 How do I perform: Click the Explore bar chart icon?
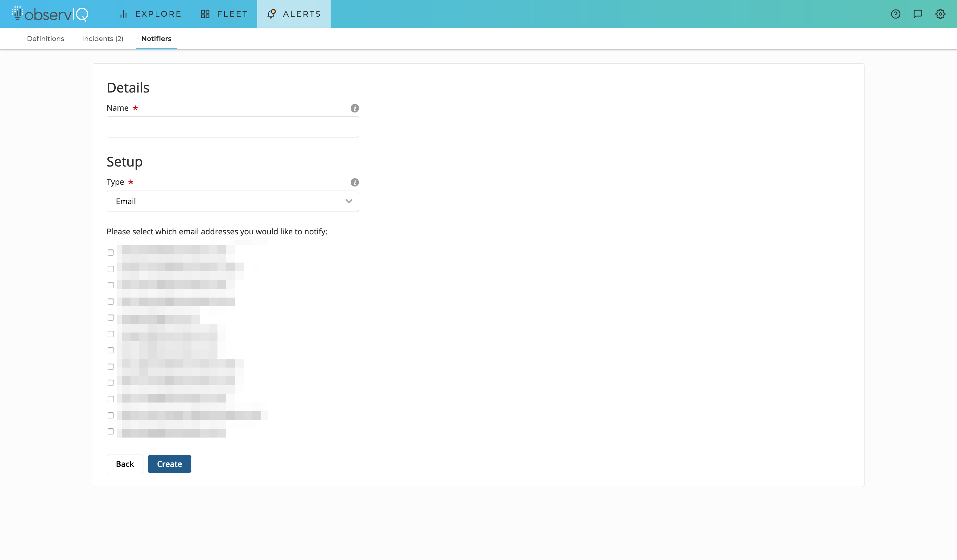point(123,14)
